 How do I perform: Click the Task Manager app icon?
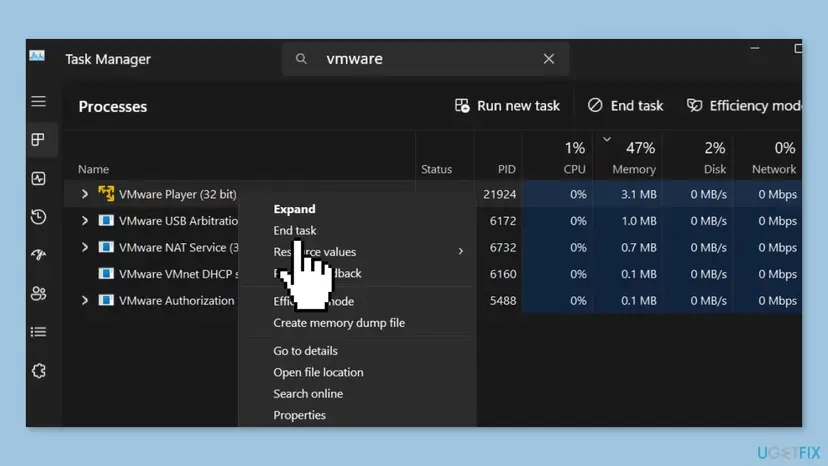(x=37, y=56)
